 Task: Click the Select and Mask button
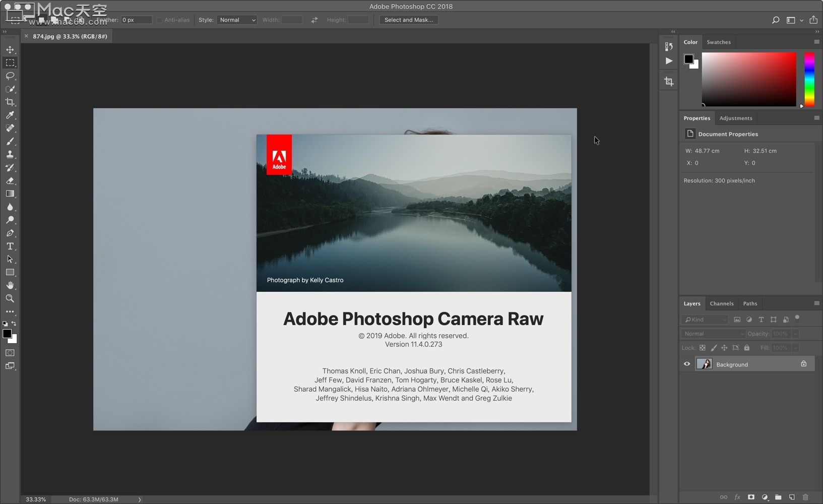408,20
